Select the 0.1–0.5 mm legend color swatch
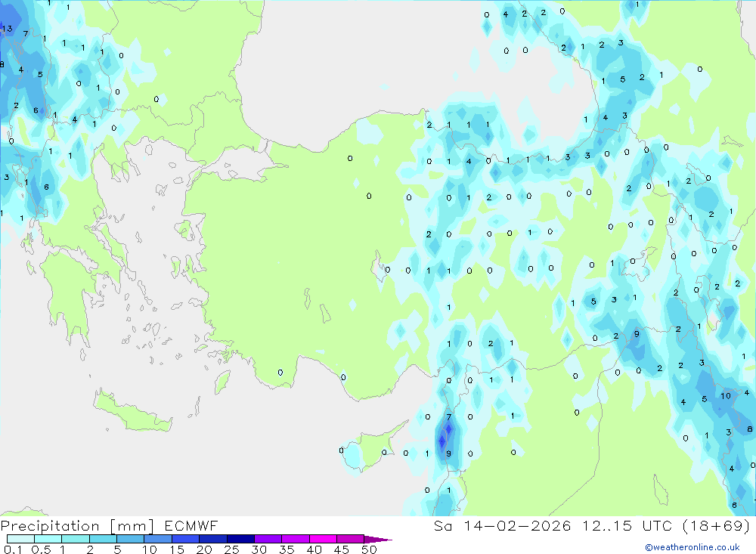Viewport: 756px width, 554px height. (20, 539)
